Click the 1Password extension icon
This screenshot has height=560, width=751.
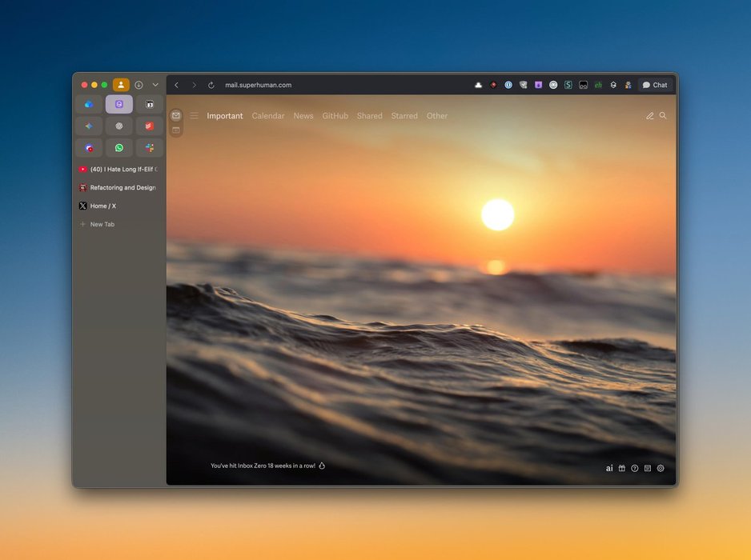click(508, 85)
